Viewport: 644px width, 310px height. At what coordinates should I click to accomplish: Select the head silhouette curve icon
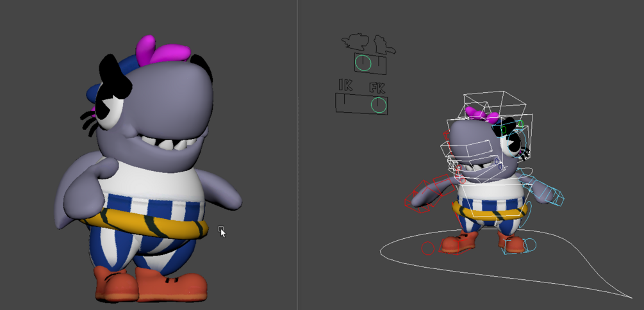click(x=356, y=42)
